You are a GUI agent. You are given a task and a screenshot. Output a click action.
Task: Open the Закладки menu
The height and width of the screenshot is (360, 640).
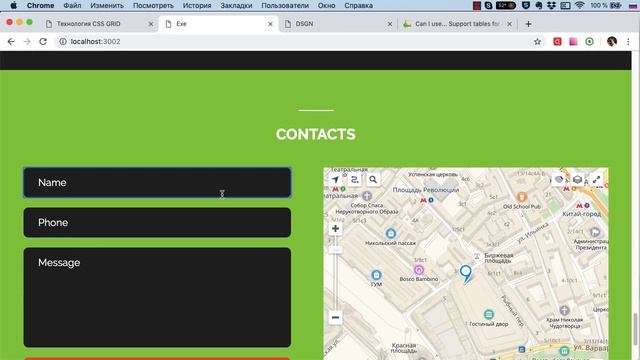pyautogui.click(x=236, y=6)
